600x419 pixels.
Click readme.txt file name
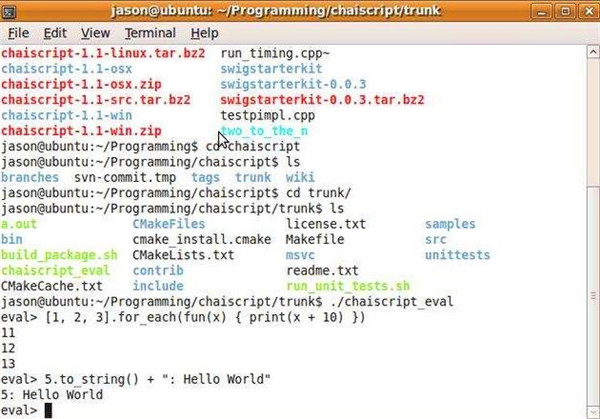click(322, 271)
